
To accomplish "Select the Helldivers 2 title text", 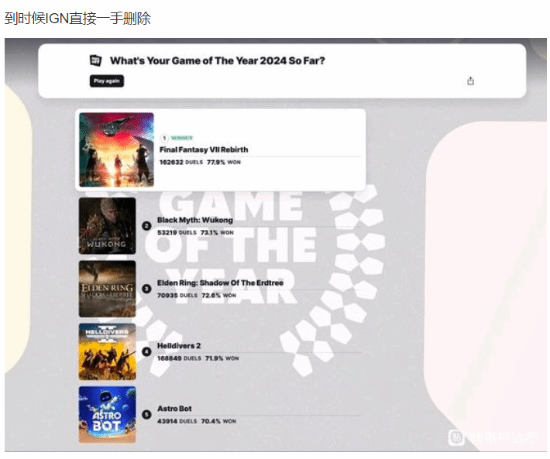I will pyautogui.click(x=179, y=346).
